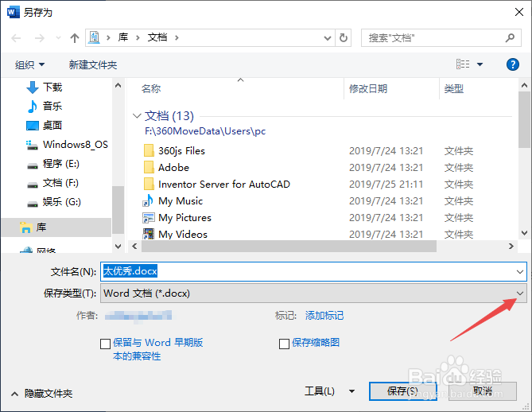
Task: Open the 组织 menu
Action: pyautogui.click(x=30, y=64)
